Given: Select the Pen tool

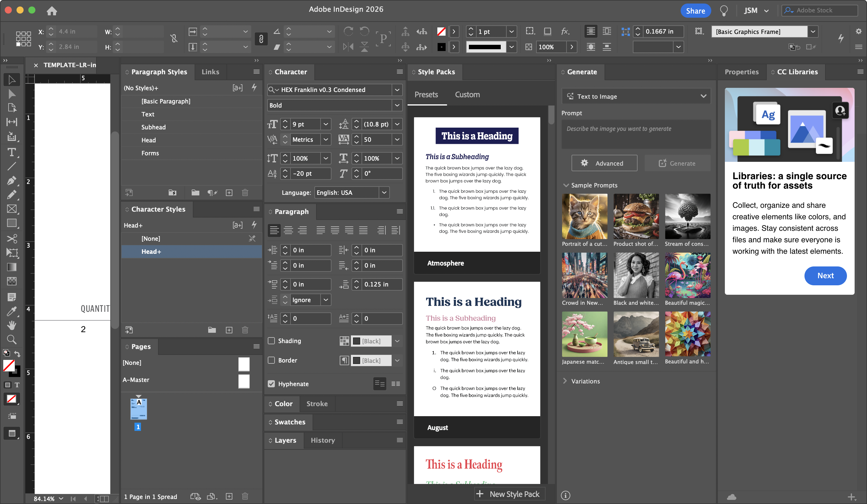Looking at the screenshot, I should pos(11,180).
